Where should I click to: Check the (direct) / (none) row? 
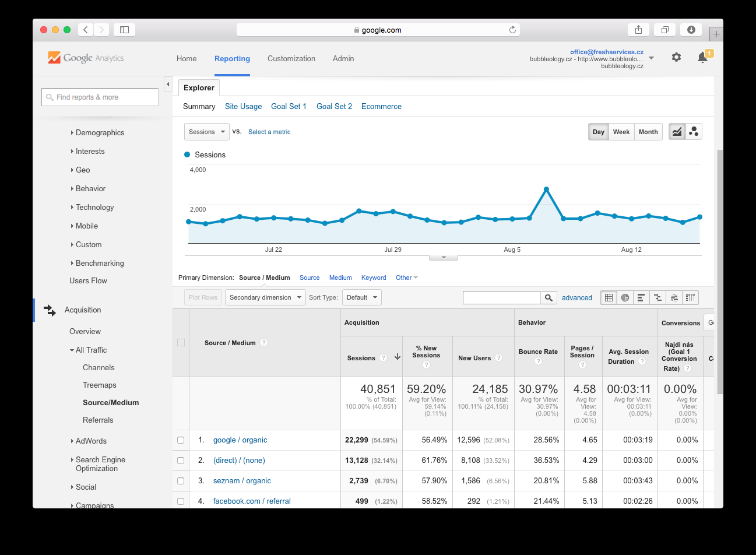pyautogui.click(x=181, y=461)
